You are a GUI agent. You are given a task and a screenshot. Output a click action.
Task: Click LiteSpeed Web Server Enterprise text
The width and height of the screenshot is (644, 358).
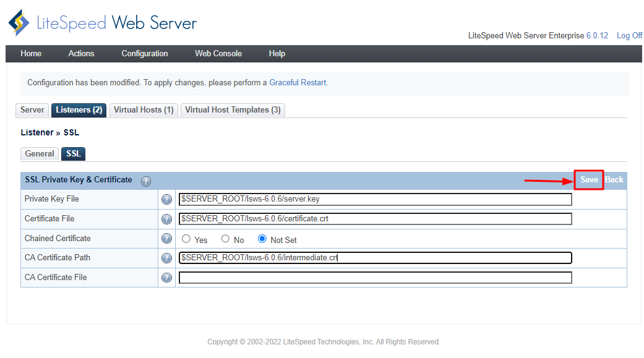(526, 36)
